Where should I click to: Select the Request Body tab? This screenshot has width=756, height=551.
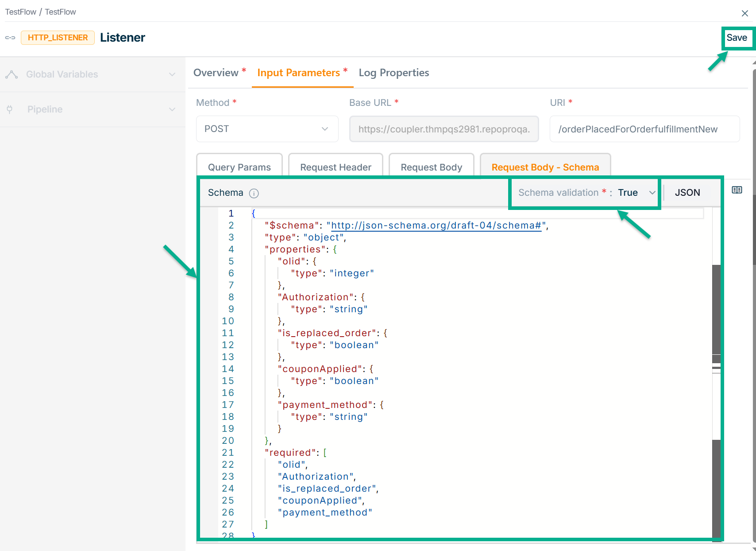tap(431, 167)
